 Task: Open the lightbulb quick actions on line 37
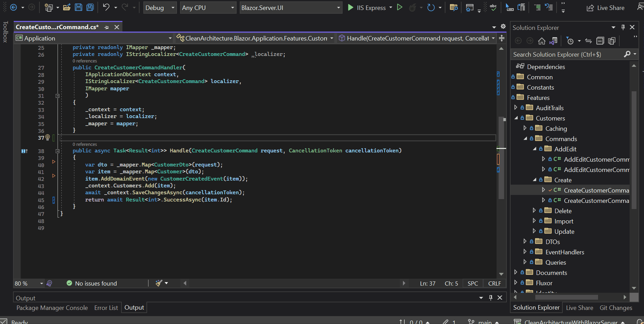pos(48,138)
